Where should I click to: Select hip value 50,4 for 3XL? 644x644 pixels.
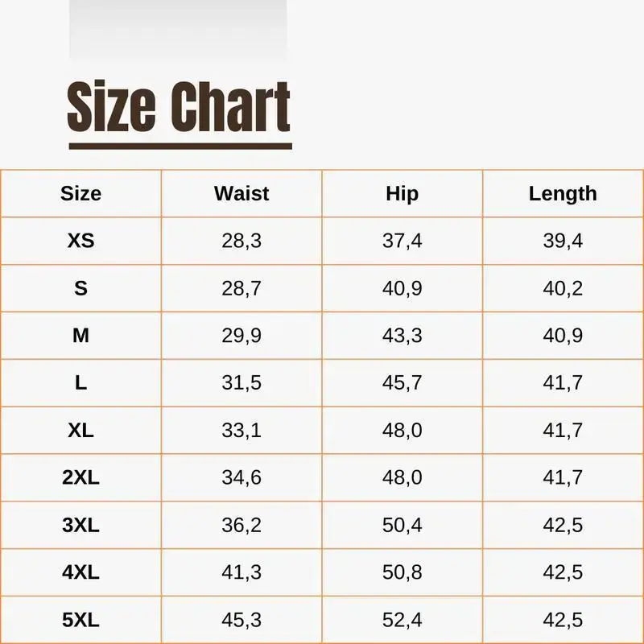[x=402, y=526]
